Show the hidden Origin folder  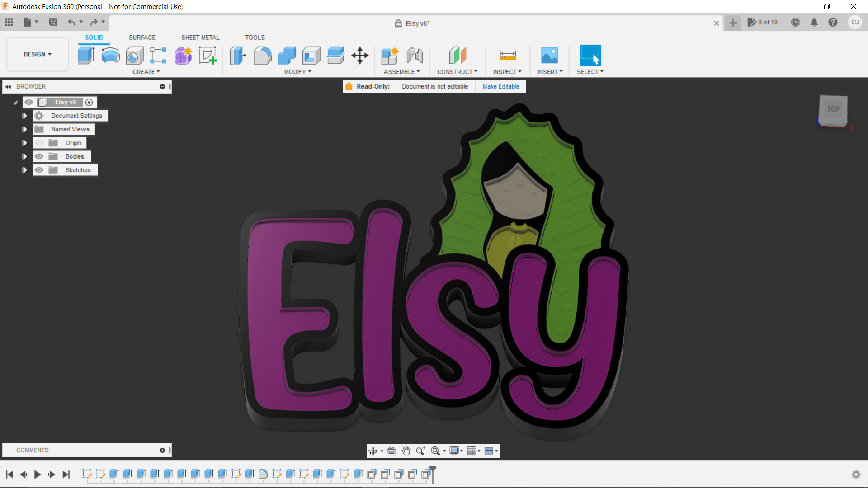click(39, 143)
